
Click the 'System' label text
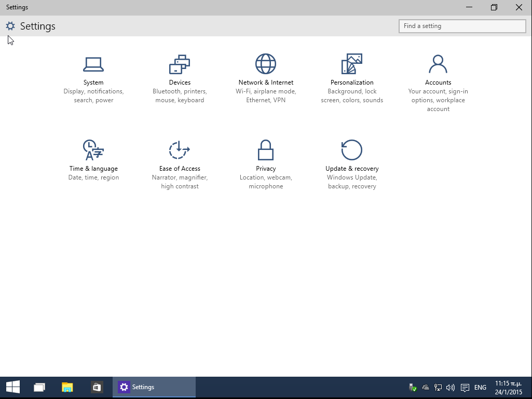(x=93, y=82)
